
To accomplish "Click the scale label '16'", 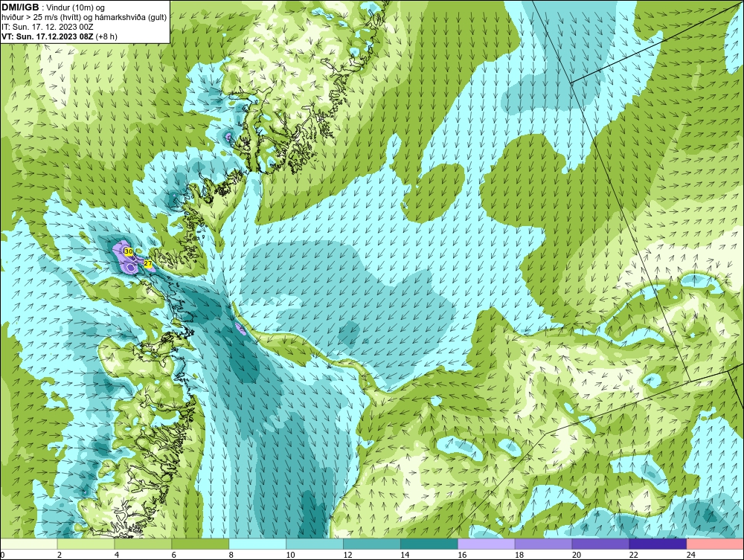I will 462,555.
